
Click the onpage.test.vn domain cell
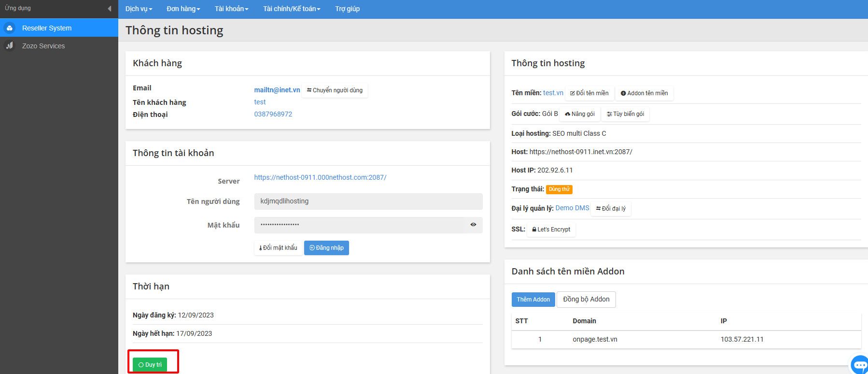click(x=595, y=339)
